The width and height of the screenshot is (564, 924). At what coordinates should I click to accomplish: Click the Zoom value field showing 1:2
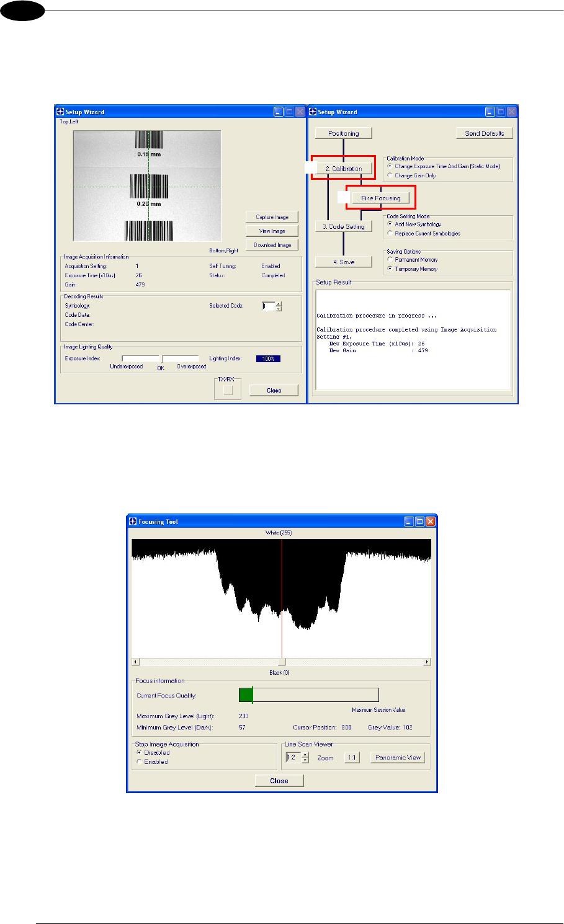[293, 757]
